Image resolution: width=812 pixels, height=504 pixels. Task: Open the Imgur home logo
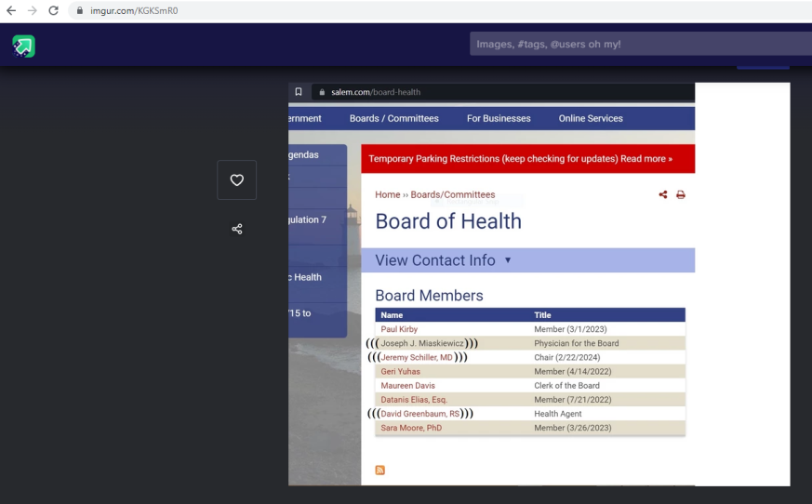24,46
